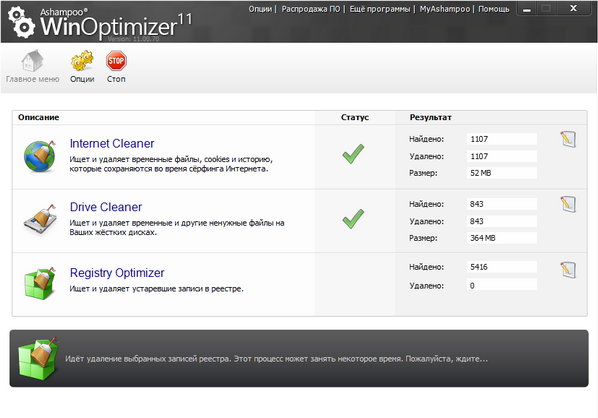Click the Главное меню house icon

click(x=32, y=61)
